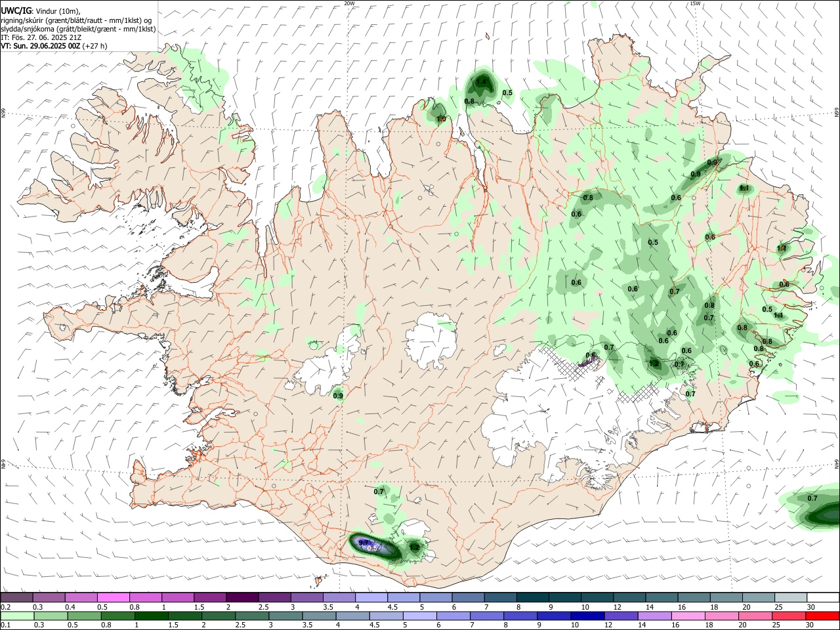Screen dimensions: 840x630
Task: Choose the dark teal 8 mm sleet swatch
Action: [532, 597]
